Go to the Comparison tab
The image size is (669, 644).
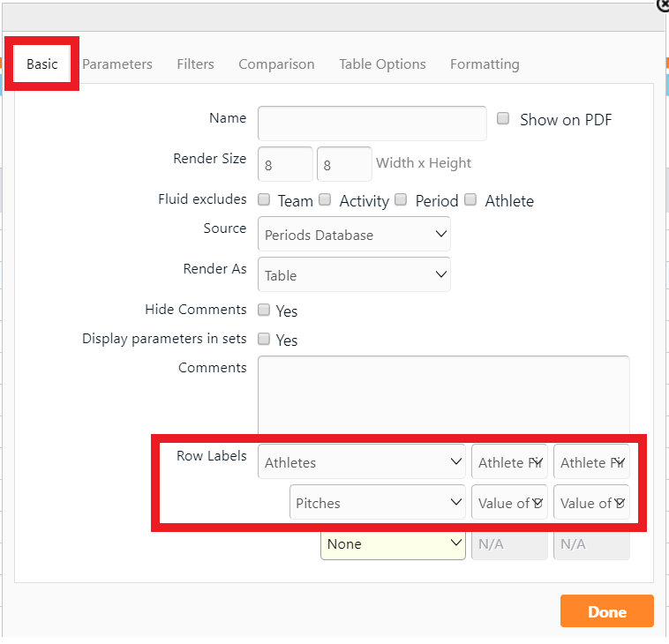(x=276, y=64)
